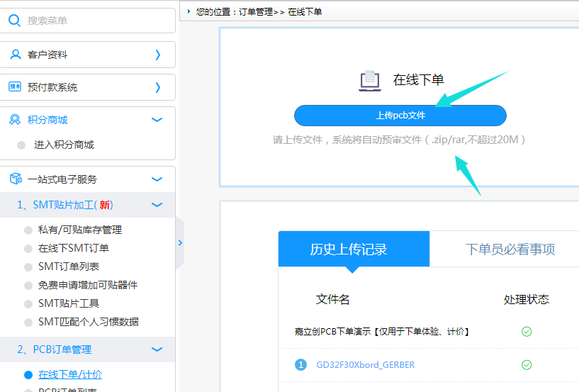This screenshot has width=579, height=392.
Task: Open the SMT订单列表 menu item
Action: pyautogui.click(x=68, y=267)
